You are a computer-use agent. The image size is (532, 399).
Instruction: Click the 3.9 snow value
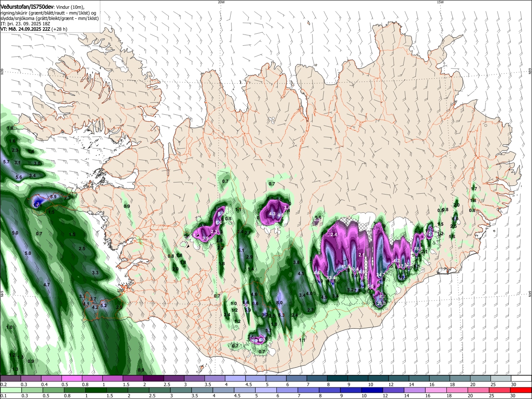[205, 238]
